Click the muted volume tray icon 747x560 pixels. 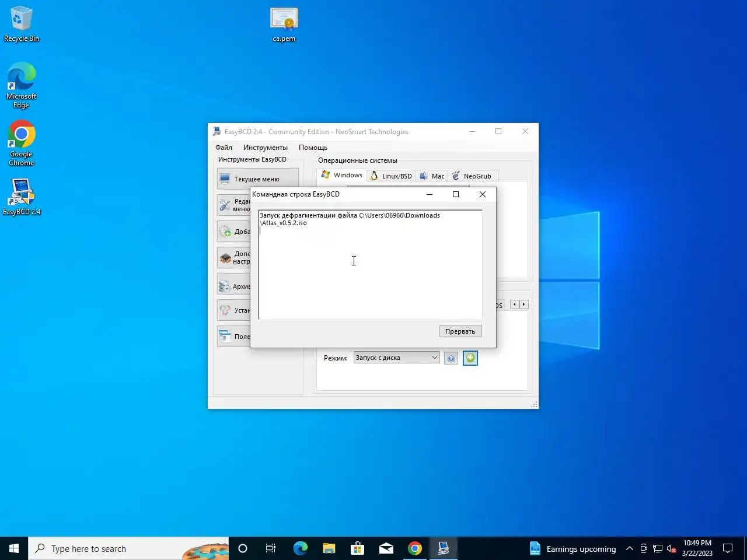click(672, 548)
